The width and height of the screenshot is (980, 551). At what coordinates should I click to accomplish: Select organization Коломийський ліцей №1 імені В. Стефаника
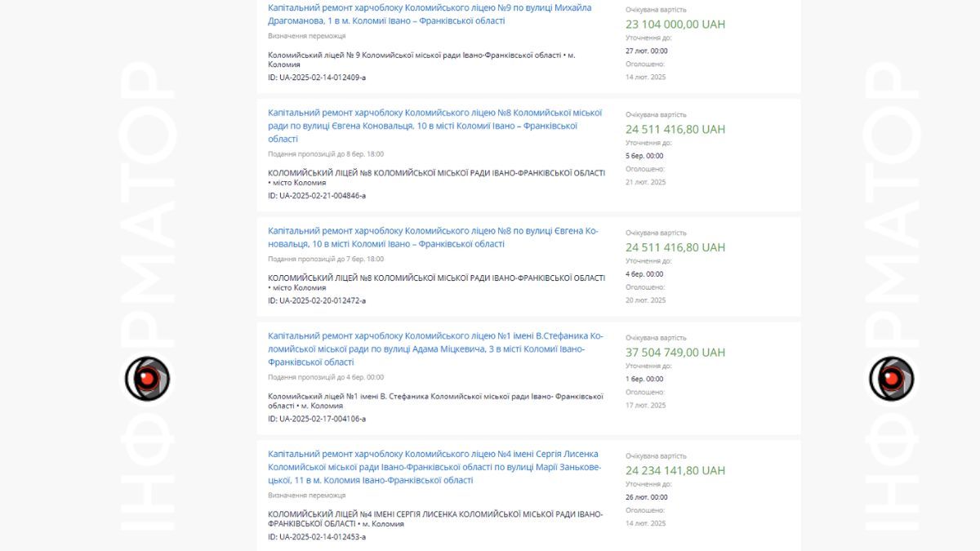(x=434, y=397)
